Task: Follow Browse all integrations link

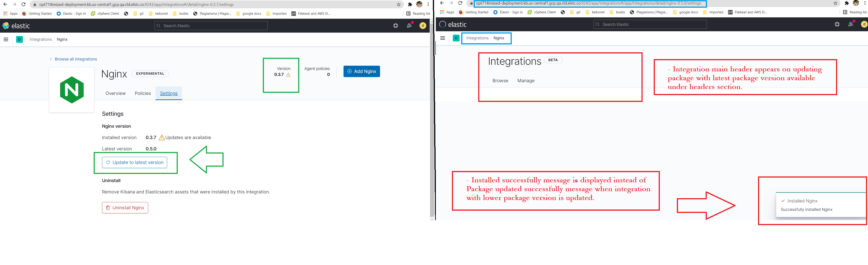Action: click(73, 59)
